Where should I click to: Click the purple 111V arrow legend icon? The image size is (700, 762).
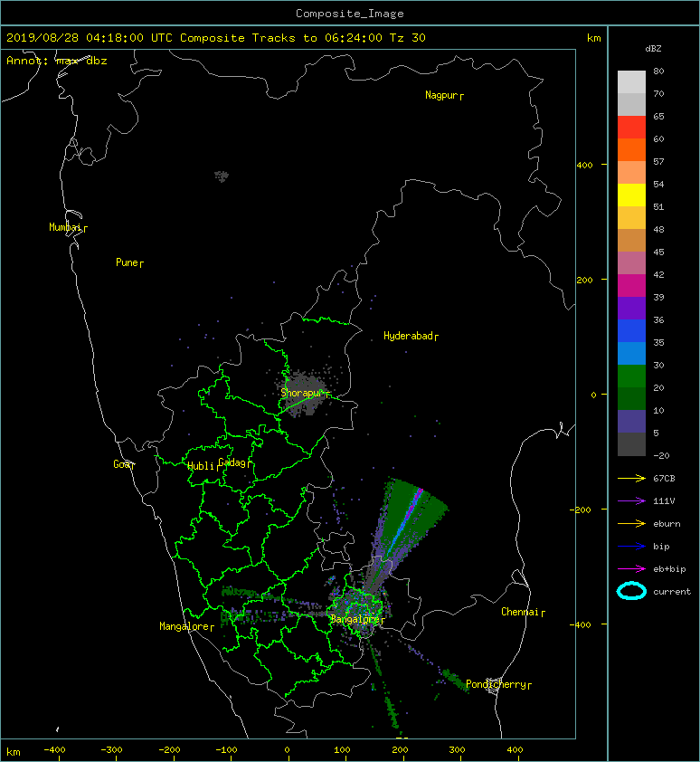click(631, 501)
